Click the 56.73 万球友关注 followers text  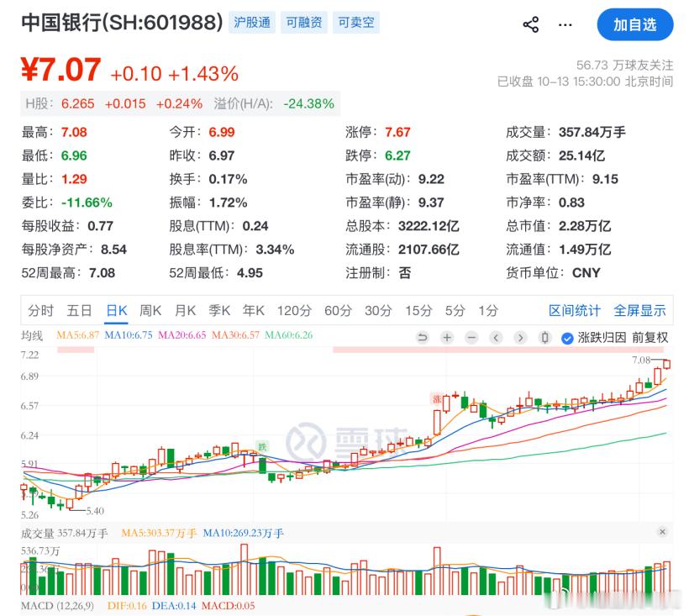(624, 66)
